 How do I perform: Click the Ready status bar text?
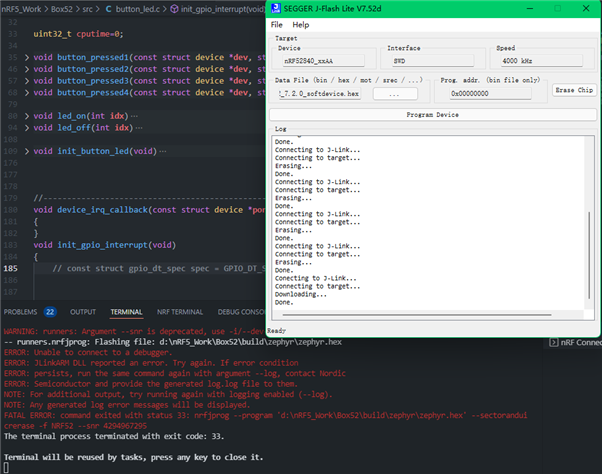click(x=276, y=330)
